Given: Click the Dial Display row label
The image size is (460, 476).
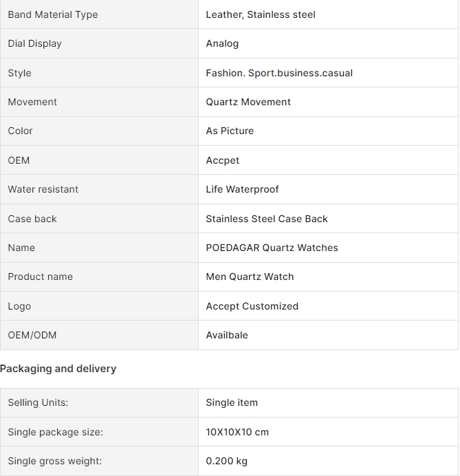Looking at the screenshot, I should [x=34, y=43].
